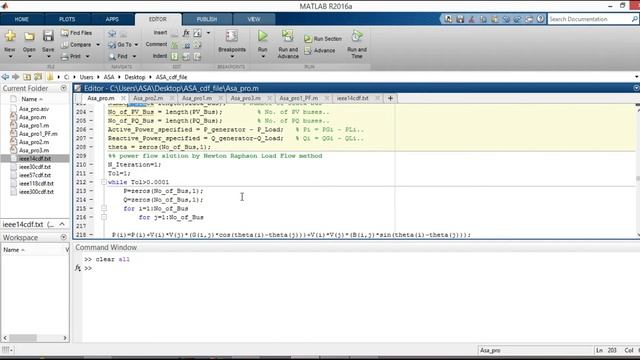
Task: Switch to the ieee14cdf.txt editor tab
Action: 352,98
